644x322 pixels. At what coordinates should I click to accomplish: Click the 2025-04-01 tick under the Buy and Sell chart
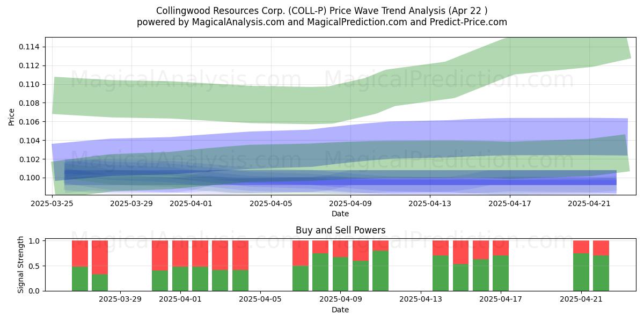click(x=180, y=299)
